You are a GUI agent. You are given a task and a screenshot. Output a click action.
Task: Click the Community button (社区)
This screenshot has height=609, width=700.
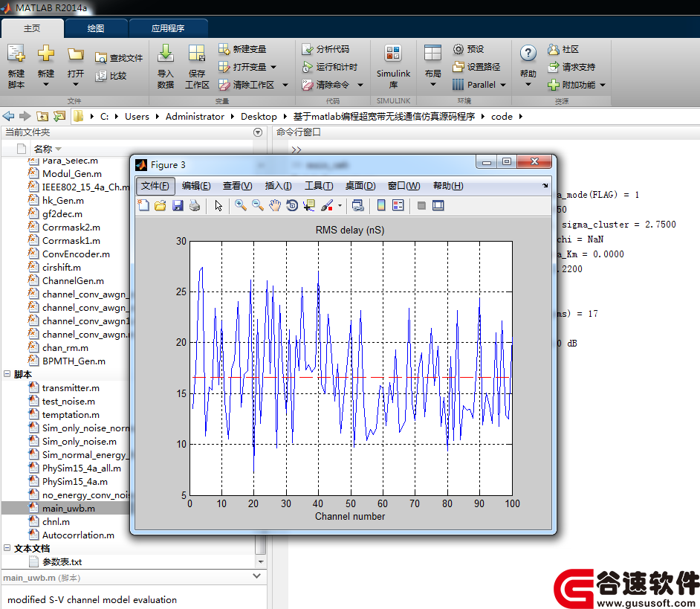point(563,49)
